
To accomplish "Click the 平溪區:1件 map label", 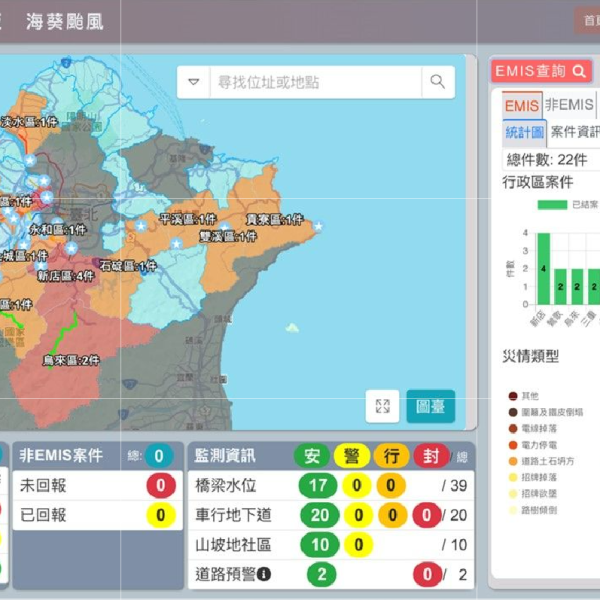I will coord(188,219).
